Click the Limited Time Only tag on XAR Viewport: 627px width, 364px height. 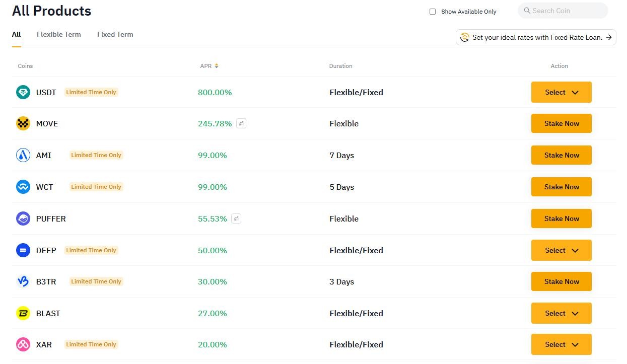pos(91,344)
